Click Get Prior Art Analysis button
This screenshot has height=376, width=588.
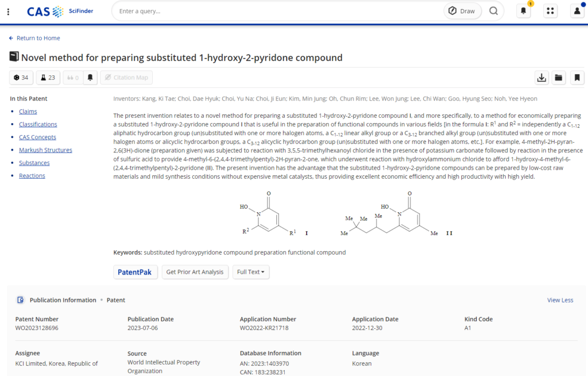195,272
